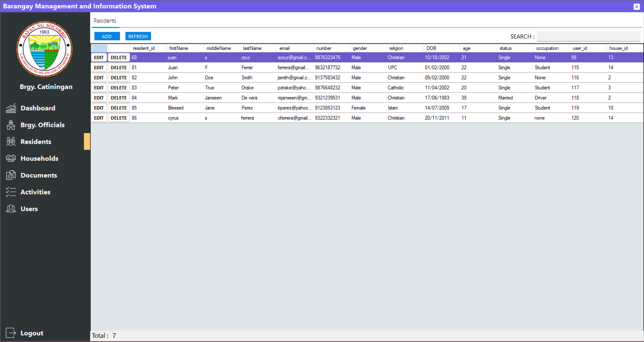Edit resident 82 John Smith
The image size is (644, 342).
(x=99, y=78)
